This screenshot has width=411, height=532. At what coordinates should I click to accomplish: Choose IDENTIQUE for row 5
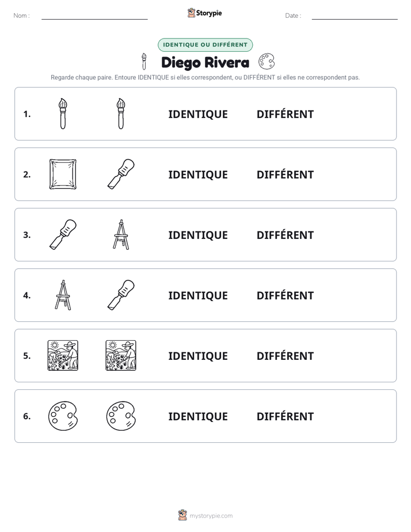198,356
